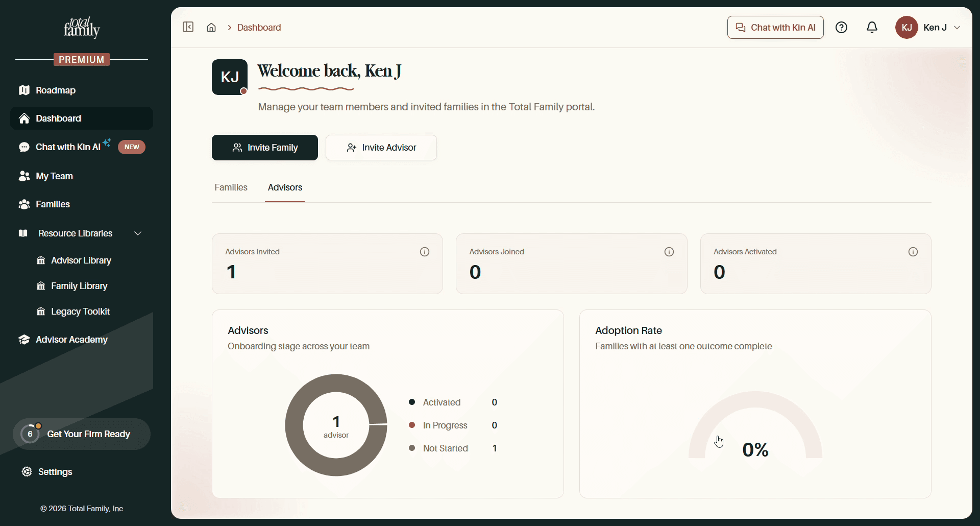Viewport: 980px width, 526px height.
Task: Go to My Team page
Action: 82,176
